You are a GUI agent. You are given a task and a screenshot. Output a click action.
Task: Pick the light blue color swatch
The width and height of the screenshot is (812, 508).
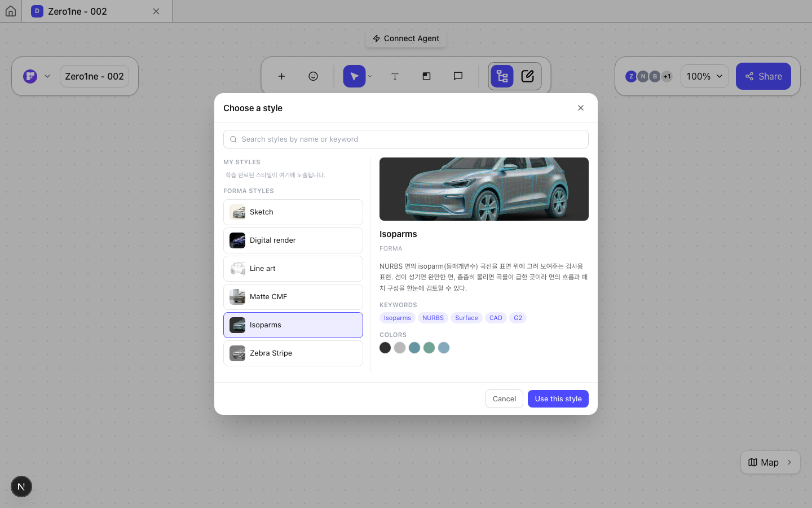coord(444,348)
